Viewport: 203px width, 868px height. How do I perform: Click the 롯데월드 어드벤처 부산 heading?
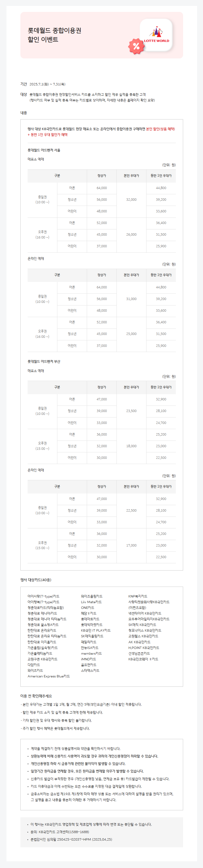coord(44,362)
